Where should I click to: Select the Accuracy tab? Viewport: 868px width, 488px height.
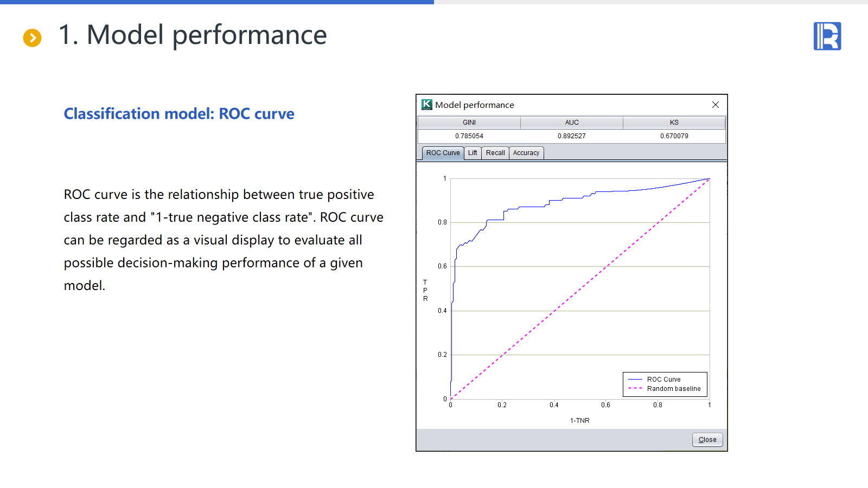click(526, 153)
